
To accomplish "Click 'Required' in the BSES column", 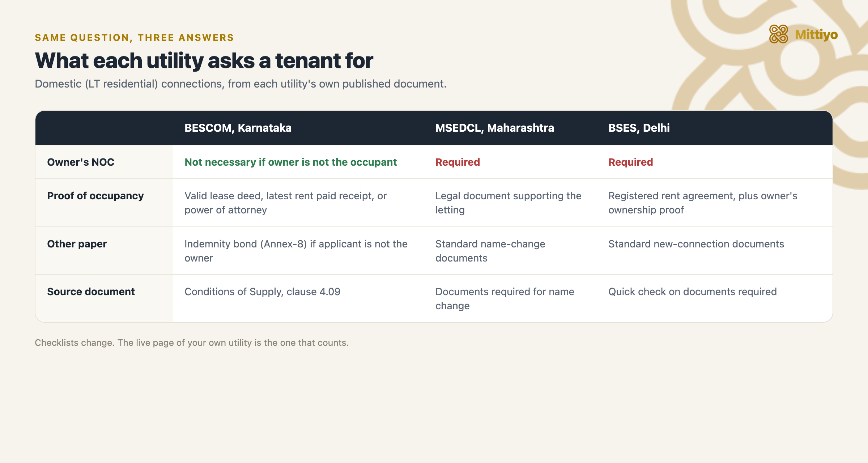I will (x=630, y=162).
